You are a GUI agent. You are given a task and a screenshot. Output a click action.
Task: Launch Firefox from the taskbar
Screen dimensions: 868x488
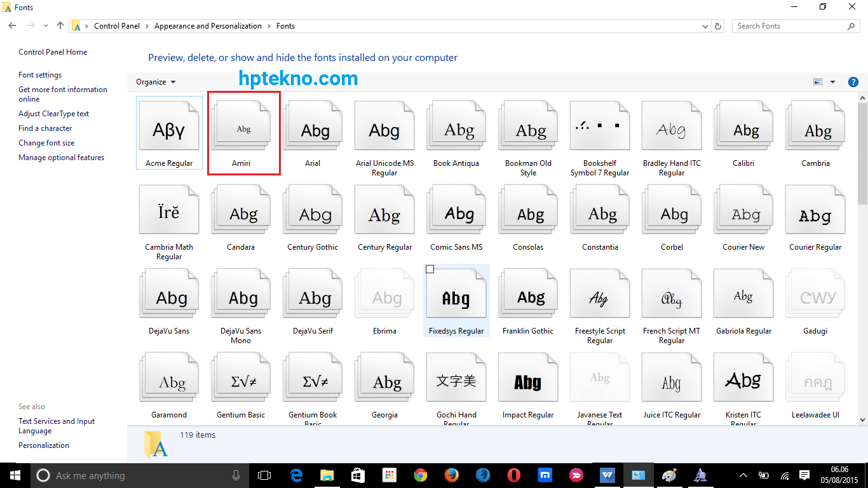[451, 475]
